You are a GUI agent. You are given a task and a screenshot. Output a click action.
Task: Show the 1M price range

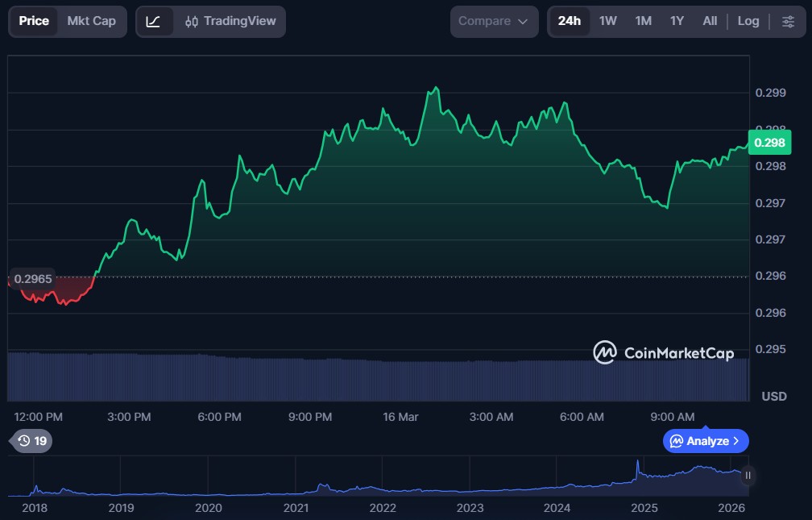coord(643,21)
